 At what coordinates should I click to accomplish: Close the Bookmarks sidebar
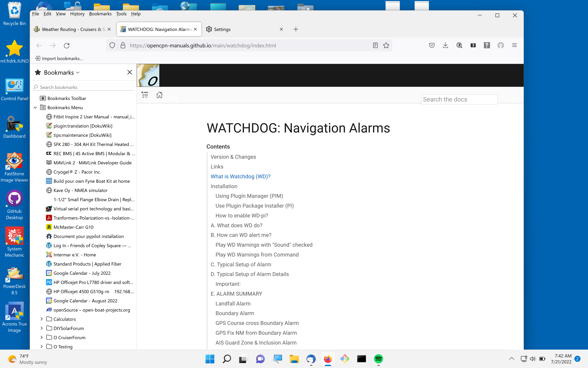(130, 72)
